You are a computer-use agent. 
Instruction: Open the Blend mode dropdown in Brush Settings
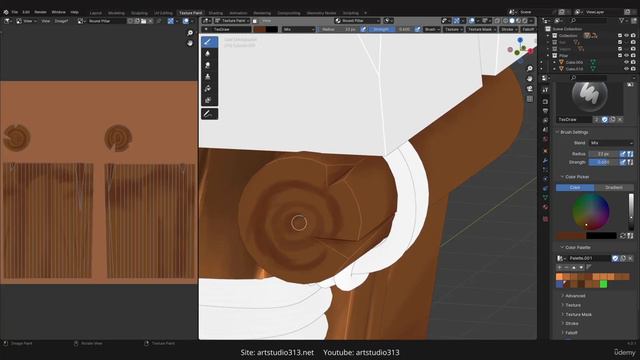click(x=611, y=143)
